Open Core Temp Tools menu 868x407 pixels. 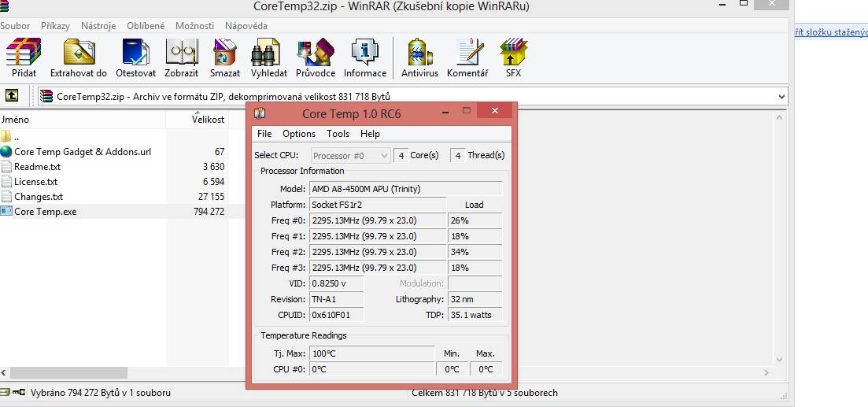(x=338, y=134)
